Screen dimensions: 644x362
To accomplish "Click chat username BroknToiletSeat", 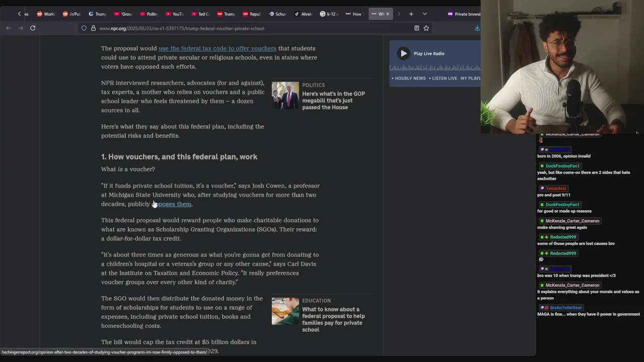I will (x=566, y=308).
